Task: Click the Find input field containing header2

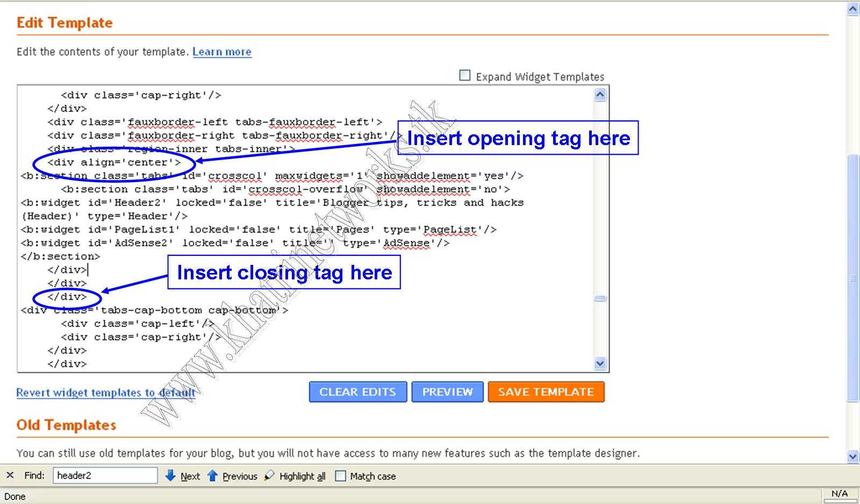Action: [105, 476]
